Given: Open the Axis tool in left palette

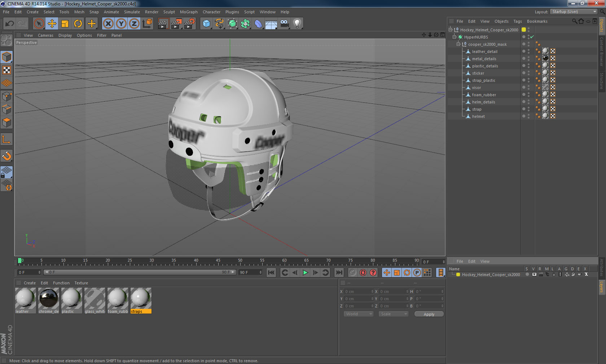Looking at the screenshot, I should [x=7, y=139].
